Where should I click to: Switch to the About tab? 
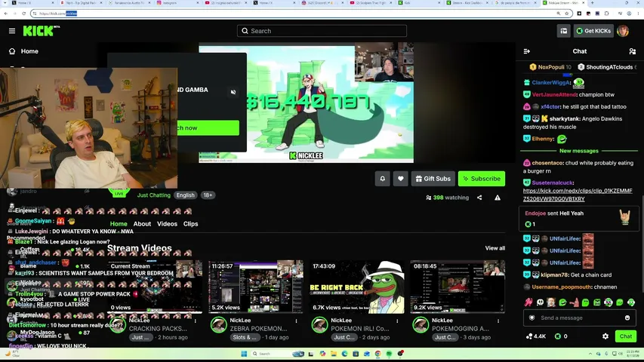(x=142, y=224)
